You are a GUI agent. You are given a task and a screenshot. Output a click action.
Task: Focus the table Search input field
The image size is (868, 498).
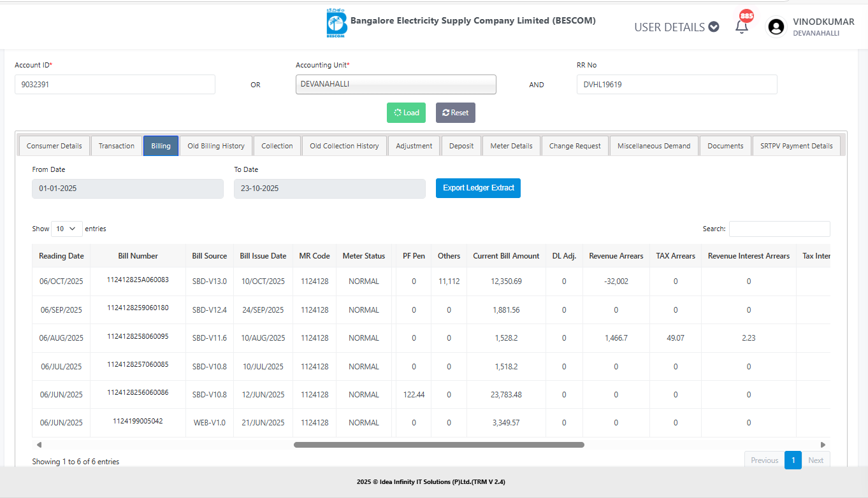click(779, 229)
